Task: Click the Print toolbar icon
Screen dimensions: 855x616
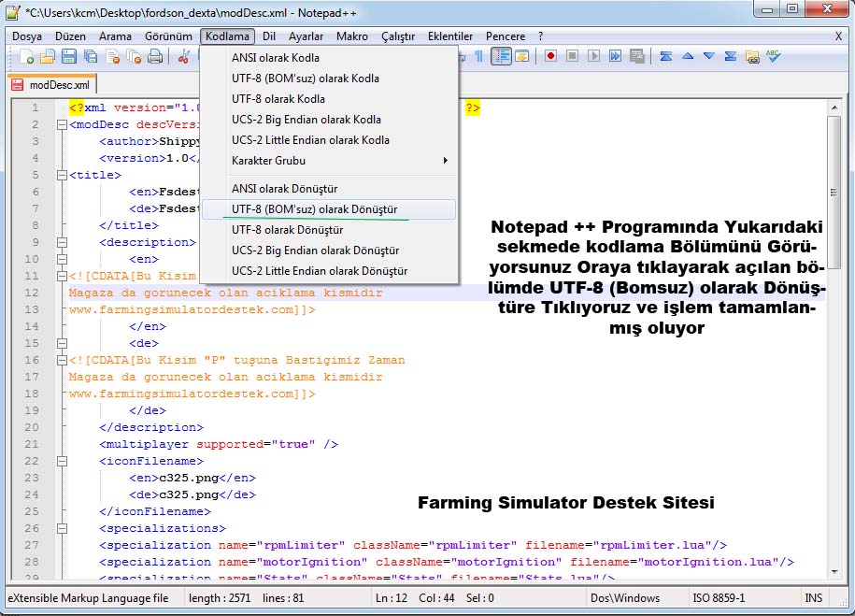Action: coord(154,57)
